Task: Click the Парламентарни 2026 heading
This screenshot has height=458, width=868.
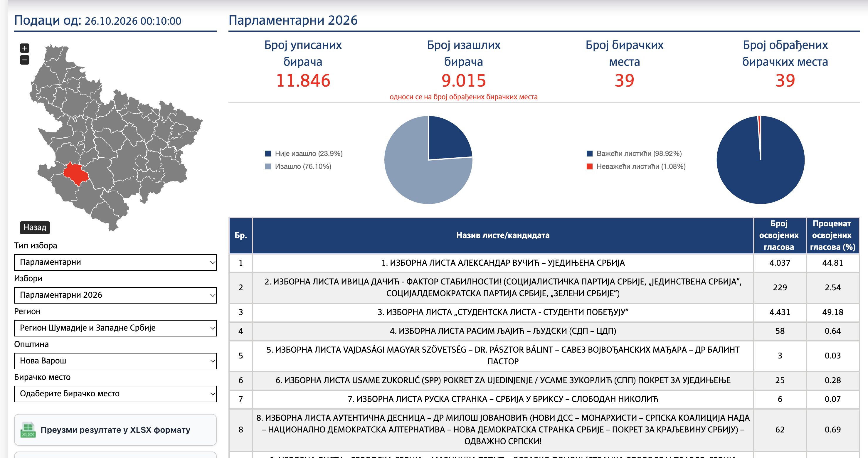Action: [293, 20]
